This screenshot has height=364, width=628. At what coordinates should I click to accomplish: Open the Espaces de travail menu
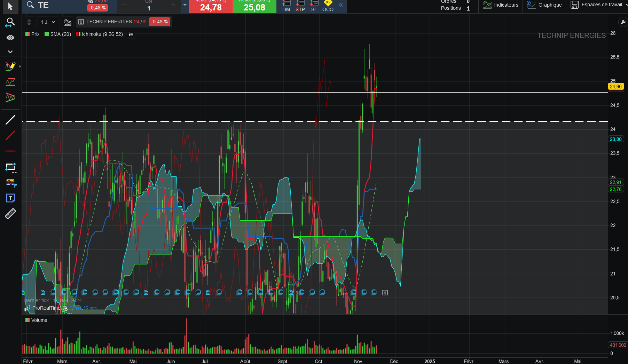point(596,5)
